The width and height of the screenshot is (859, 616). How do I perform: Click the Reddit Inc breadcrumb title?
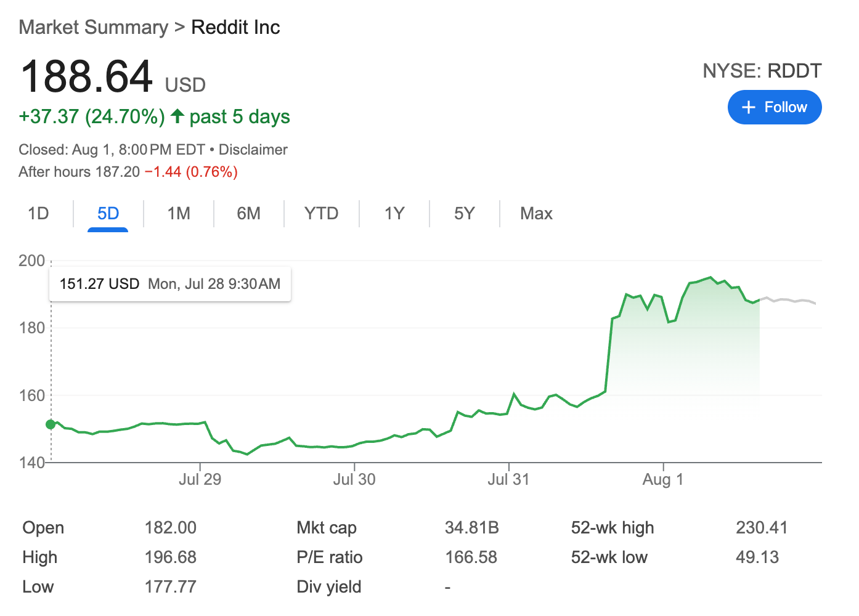pyautogui.click(x=235, y=26)
